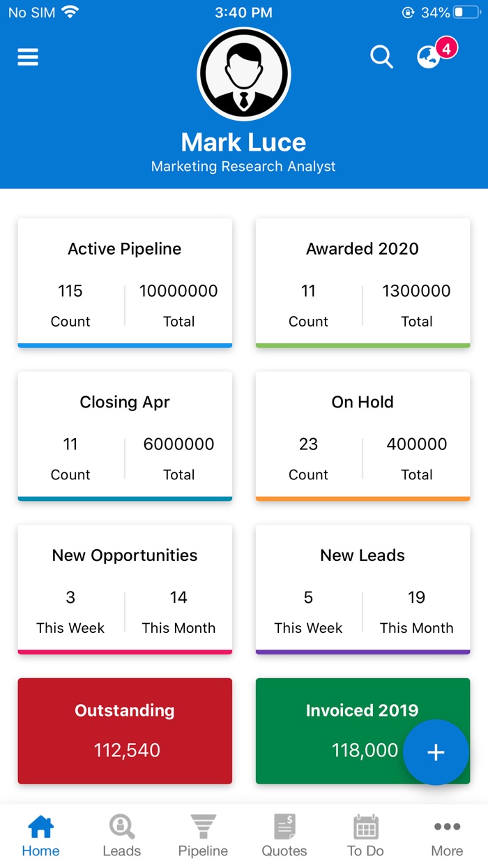The height and width of the screenshot is (868, 488).
Task: Tap the New Opportunities card
Action: pos(124,590)
